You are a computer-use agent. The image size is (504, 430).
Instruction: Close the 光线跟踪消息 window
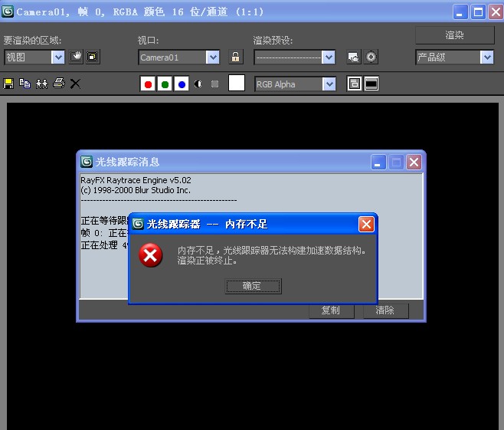pos(414,162)
